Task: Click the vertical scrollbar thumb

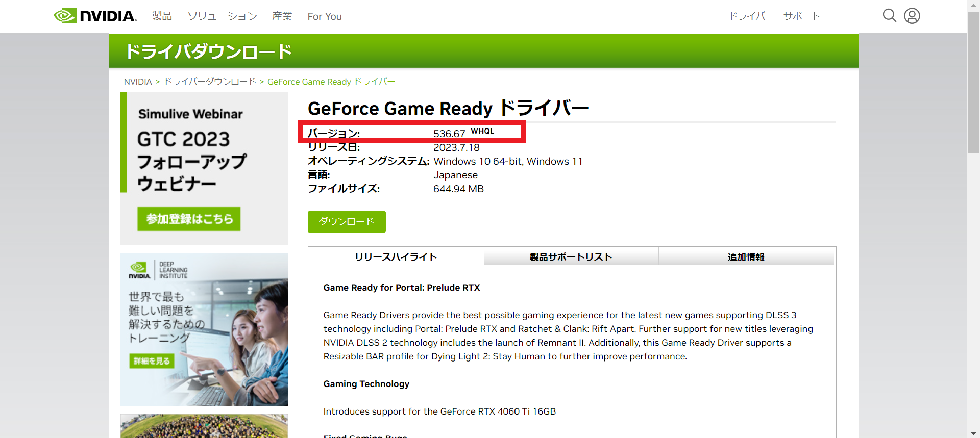Action: click(973, 82)
